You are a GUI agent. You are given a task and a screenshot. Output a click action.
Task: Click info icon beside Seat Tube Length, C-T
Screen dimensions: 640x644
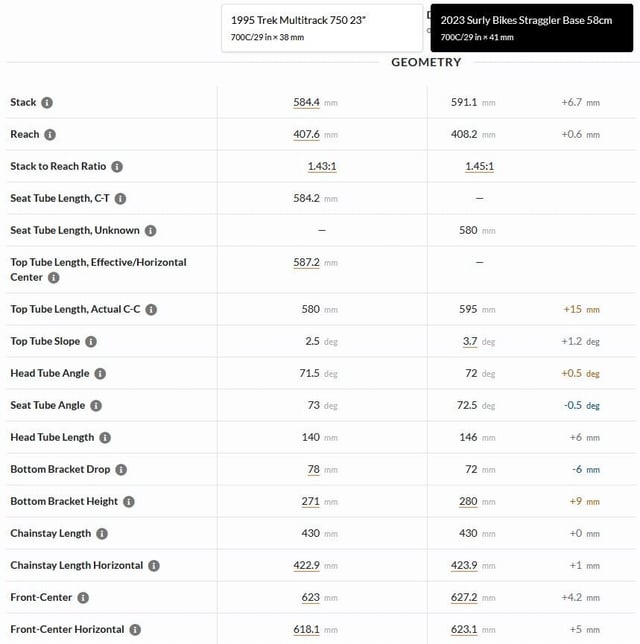pos(120,198)
